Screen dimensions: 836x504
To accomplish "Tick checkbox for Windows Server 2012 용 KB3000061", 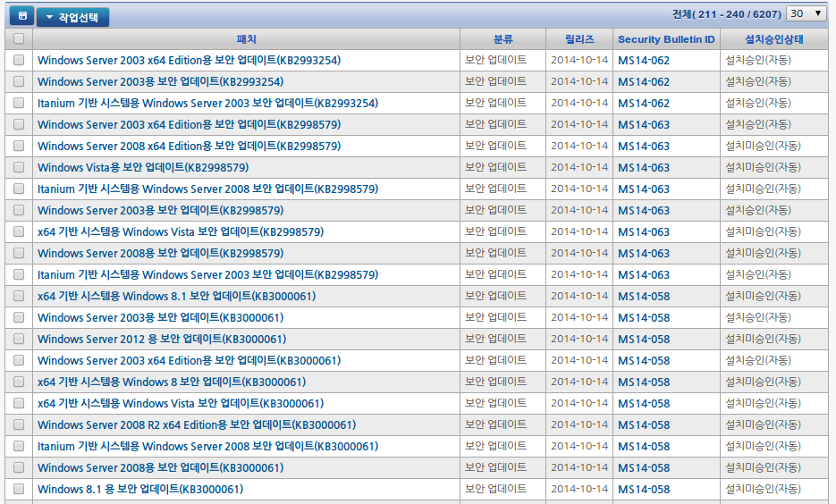I will pyautogui.click(x=19, y=339).
